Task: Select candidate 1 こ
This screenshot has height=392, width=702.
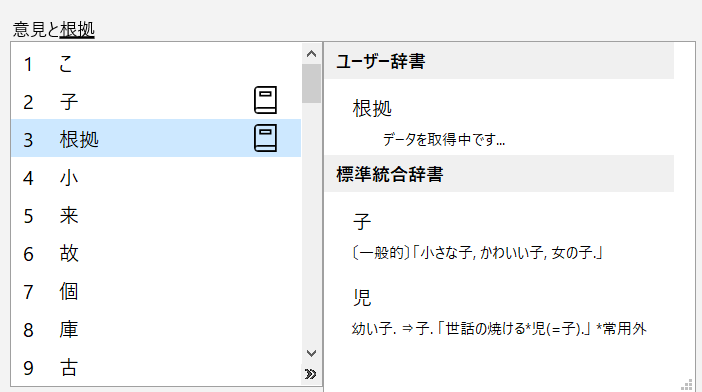Action: [156, 64]
